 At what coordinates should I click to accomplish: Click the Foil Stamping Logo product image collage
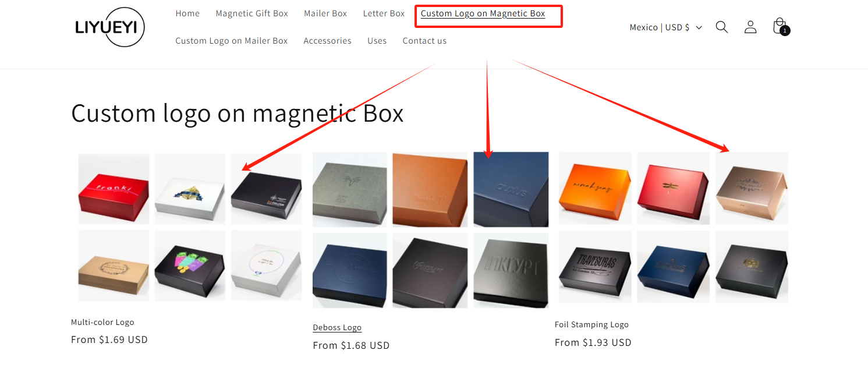[x=673, y=227]
